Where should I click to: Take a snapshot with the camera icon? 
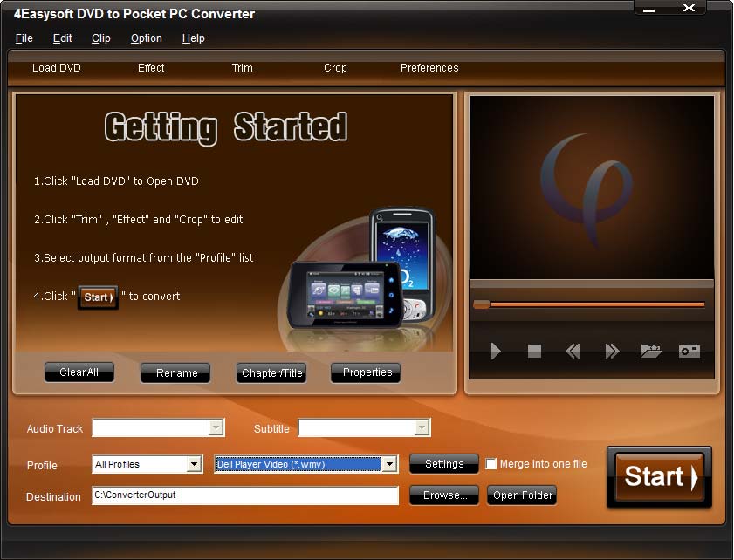tap(689, 351)
